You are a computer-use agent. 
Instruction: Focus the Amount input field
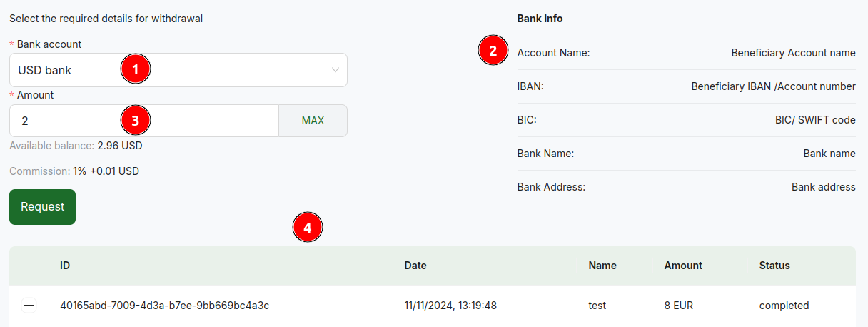[144, 121]
